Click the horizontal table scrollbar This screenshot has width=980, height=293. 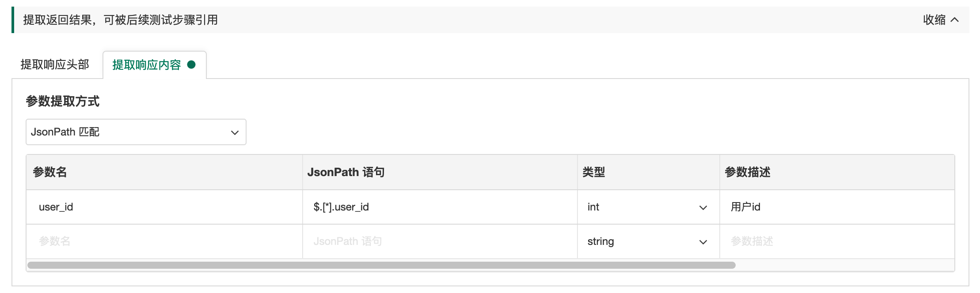(x=381, y=265)
